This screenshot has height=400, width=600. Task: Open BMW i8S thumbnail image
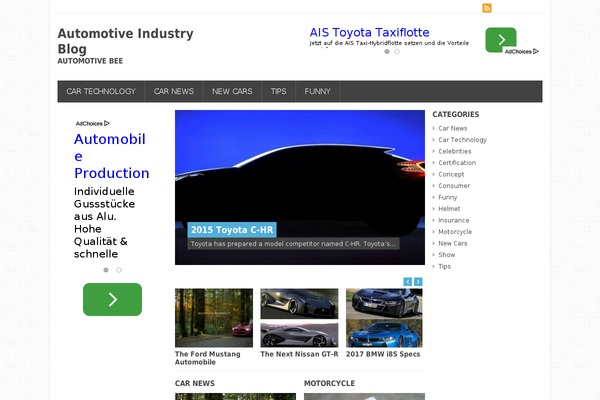click(384, 318)
